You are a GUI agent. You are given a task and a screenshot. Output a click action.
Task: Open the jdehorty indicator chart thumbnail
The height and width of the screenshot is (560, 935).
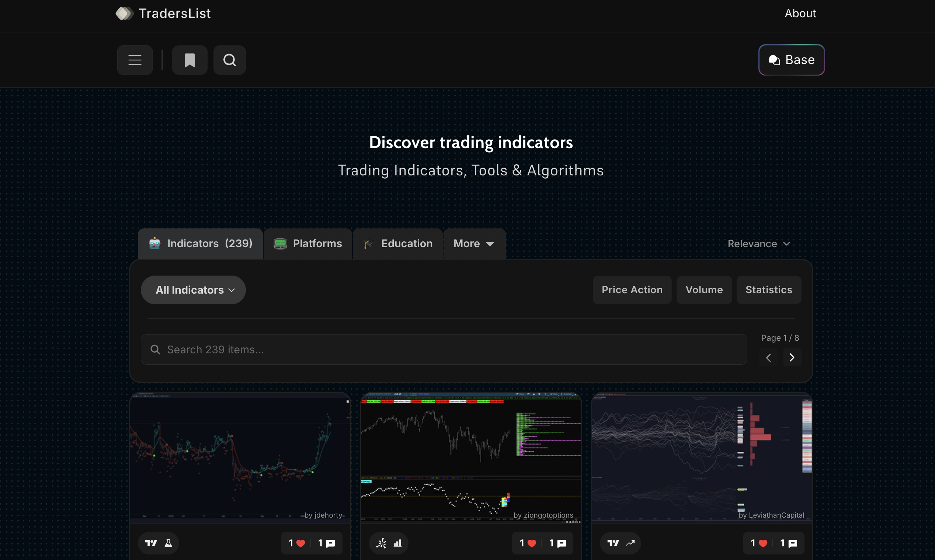(240, 457)
